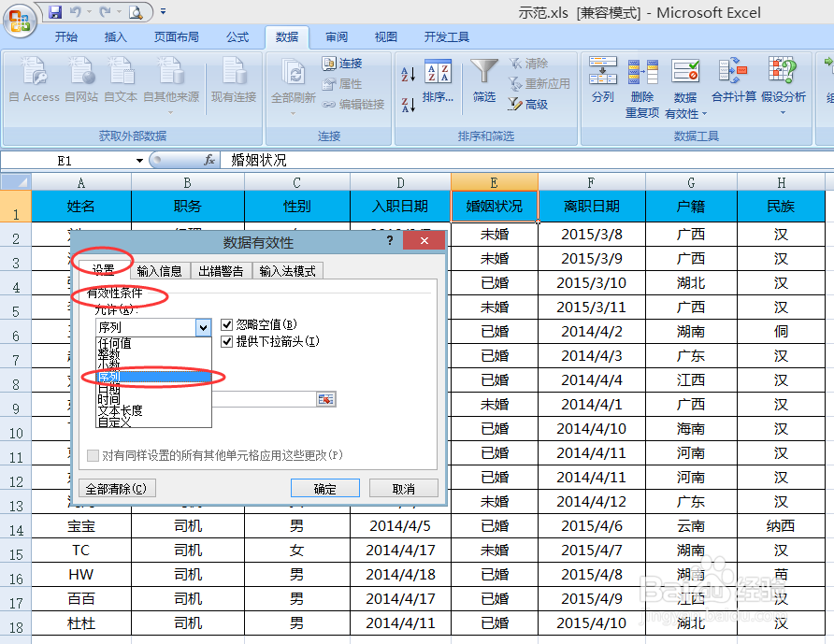Click 属性 properties in connections group
The width and height of the screenshot is (834, 644).
342,84
